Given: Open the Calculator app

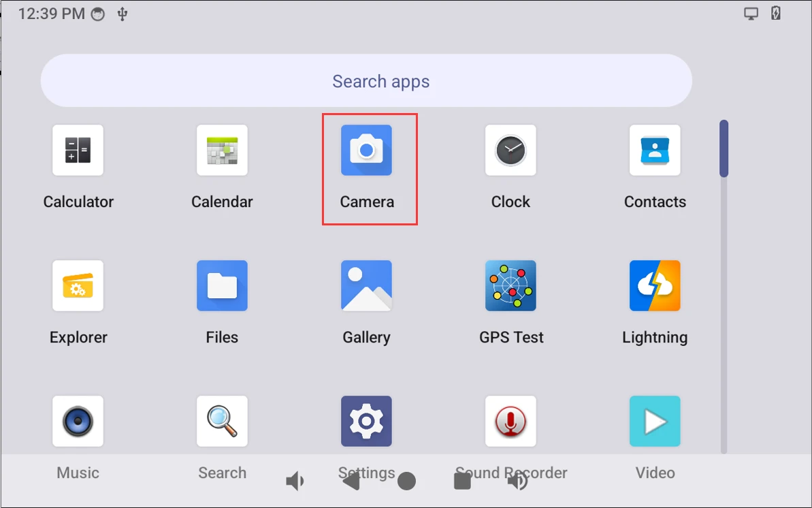Looking at the screenshot, I should 78,150.
